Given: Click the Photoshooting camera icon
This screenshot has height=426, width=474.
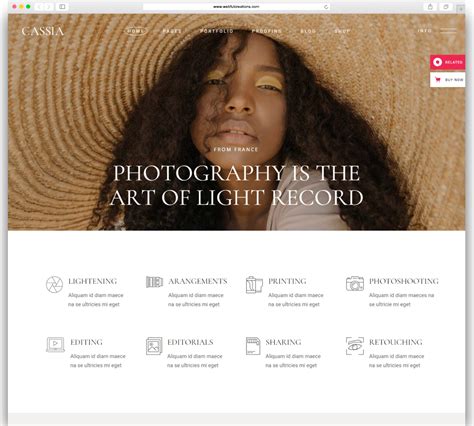Looking at the screenshot, I should tap(355, 284).
